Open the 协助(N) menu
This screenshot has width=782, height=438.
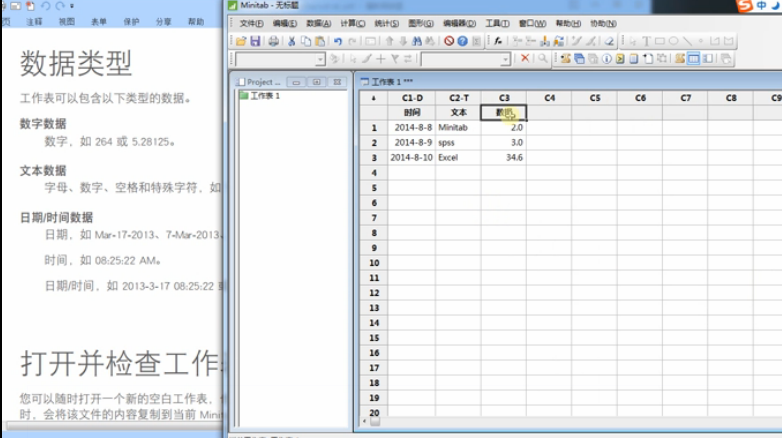(x=603, y=23)
